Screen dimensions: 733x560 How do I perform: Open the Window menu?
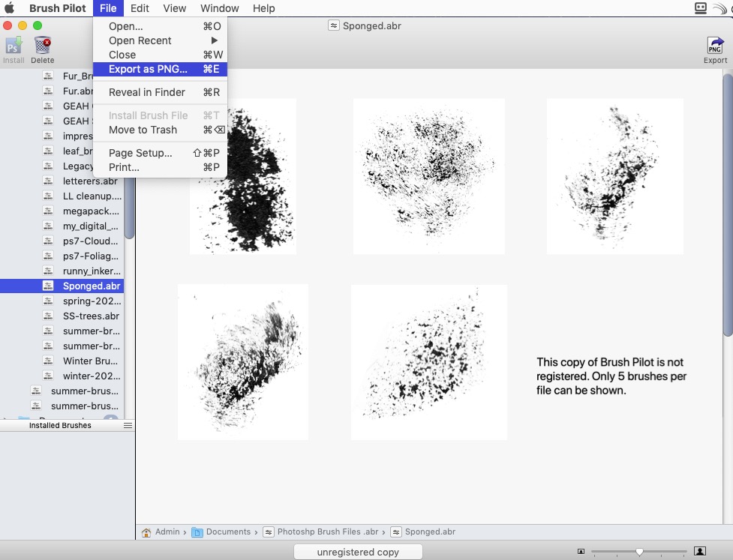tap(219, 8)
